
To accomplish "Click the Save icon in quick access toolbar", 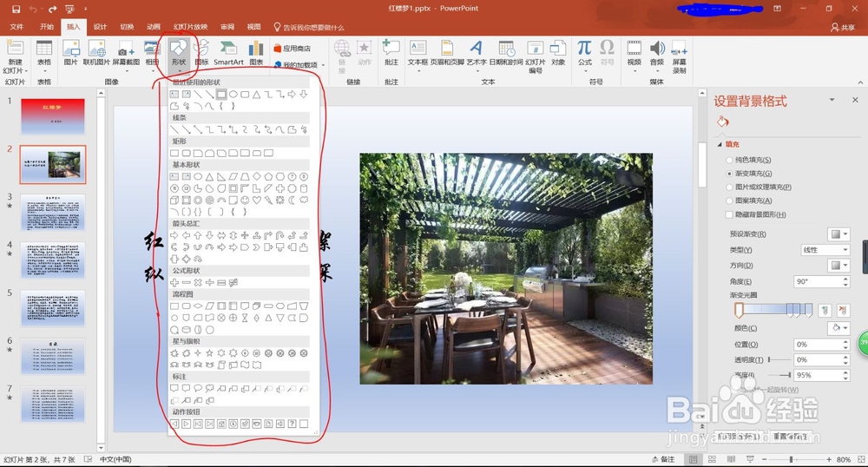I will (x=16, y=9).
